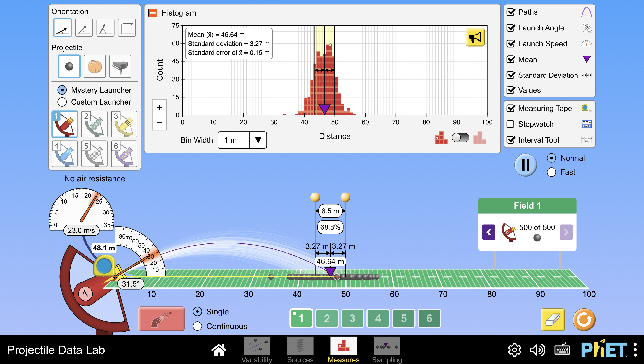The width and height of the screenshot is (644, 364).
Task: Click the megaphone sonification button
Action: [x=475, y=37]
